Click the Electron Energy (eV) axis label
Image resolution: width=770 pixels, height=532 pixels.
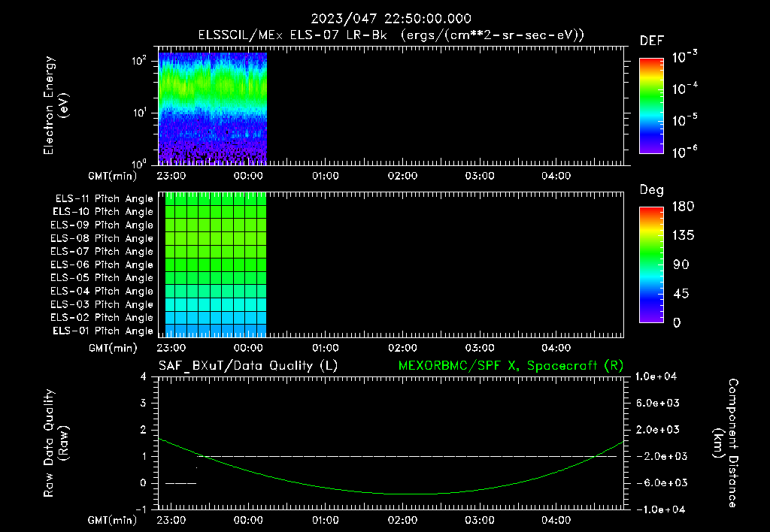[x=56, y=105]
